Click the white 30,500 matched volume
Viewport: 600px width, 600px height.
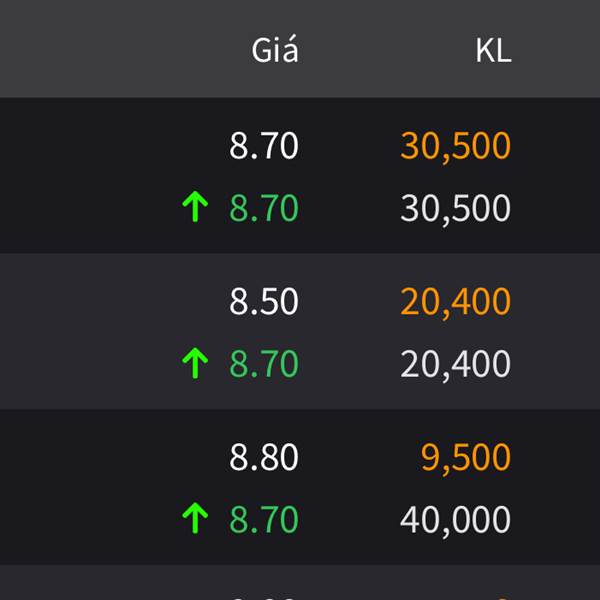pos(455,209)
